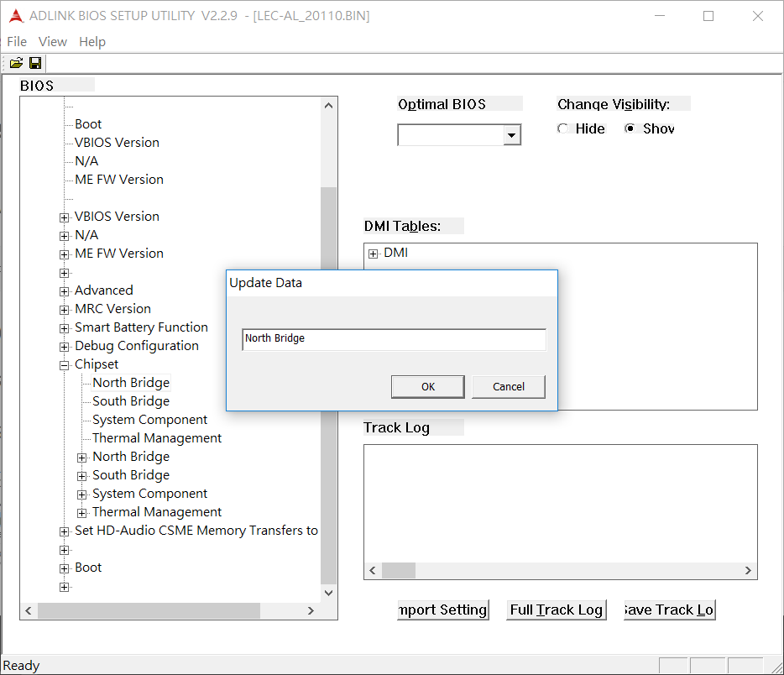Expand the North Bridge node with plus sign
This screenshot has height=675, width=784.
pyautogui.click(x=82, y=458)
